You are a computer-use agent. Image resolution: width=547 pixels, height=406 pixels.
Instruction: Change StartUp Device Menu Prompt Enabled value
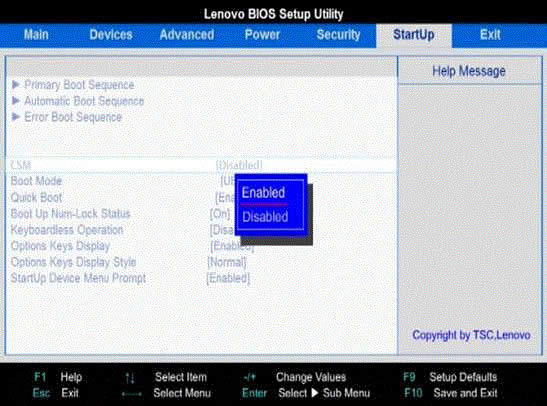pos(228,278)
